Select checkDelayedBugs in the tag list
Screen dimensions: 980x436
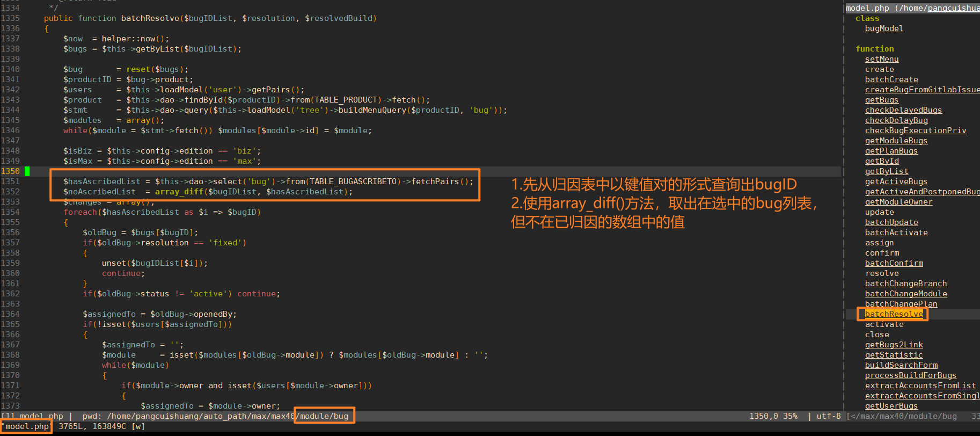coord(903,110)
